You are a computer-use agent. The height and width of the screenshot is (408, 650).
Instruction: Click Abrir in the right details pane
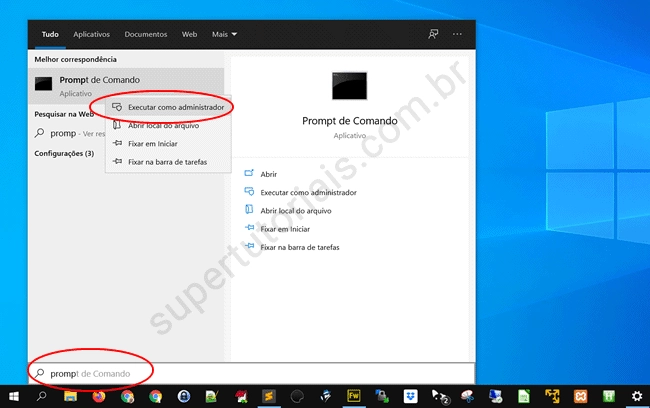(x=270, y=173)
